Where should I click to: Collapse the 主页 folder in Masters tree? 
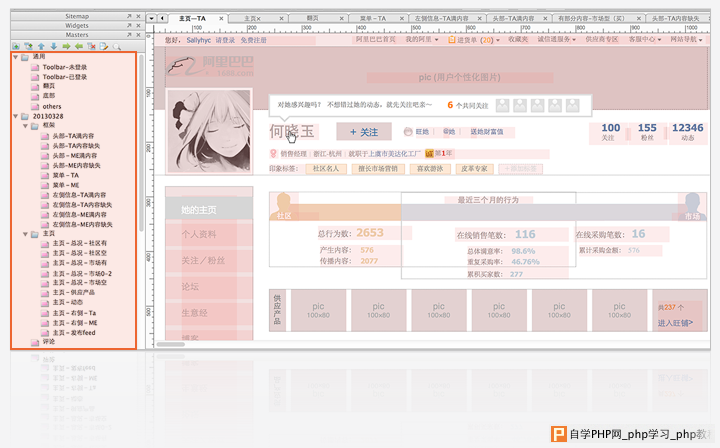[26, 234]
